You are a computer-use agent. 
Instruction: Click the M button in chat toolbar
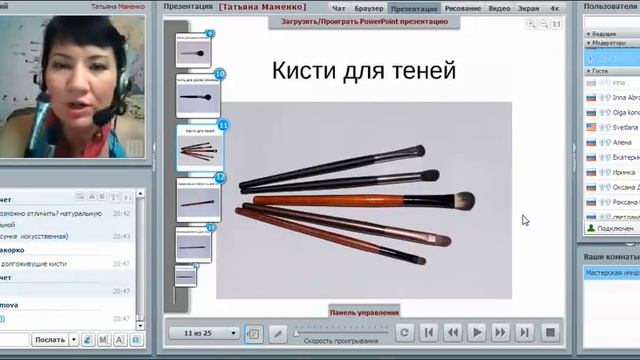tap(104, 340)
